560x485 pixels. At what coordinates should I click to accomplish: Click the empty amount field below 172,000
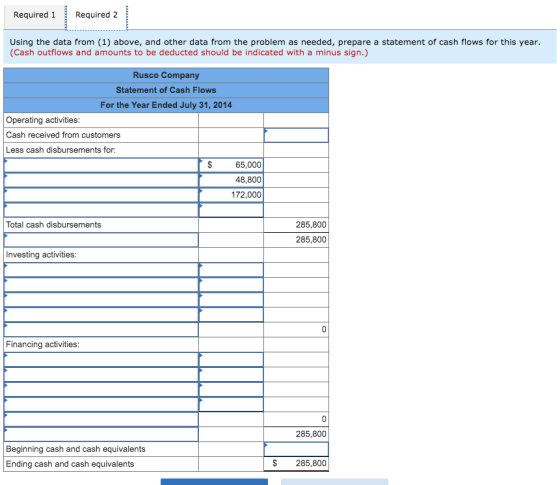[x=231, y=210]
